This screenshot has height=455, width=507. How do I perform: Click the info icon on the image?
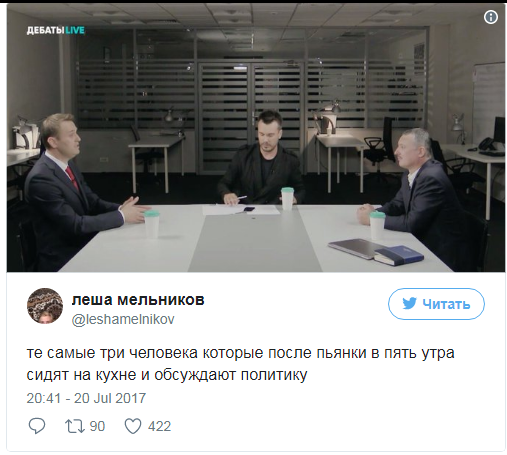491,17
